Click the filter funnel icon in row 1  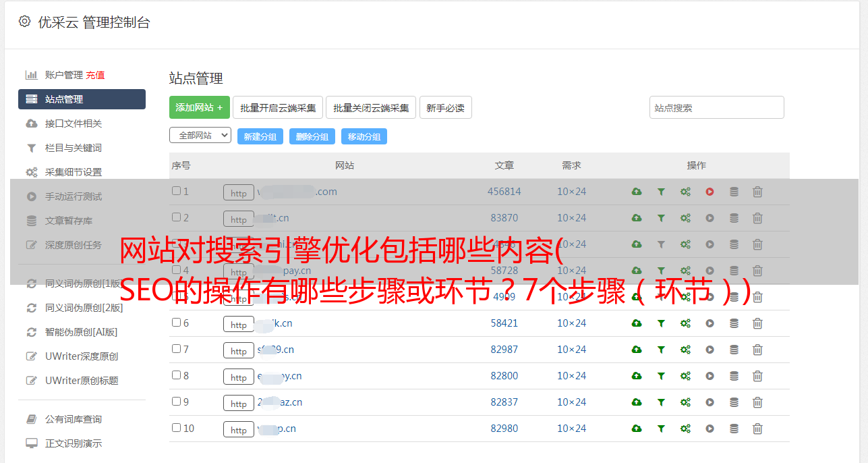click(x=661, y=192)
